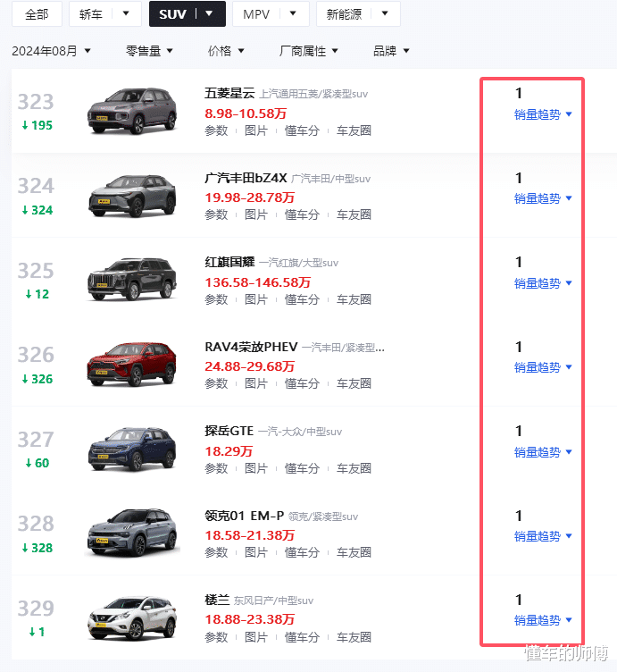Switch to the MPV tab
This screenshot has width=617, height=672.
point(256,14)
